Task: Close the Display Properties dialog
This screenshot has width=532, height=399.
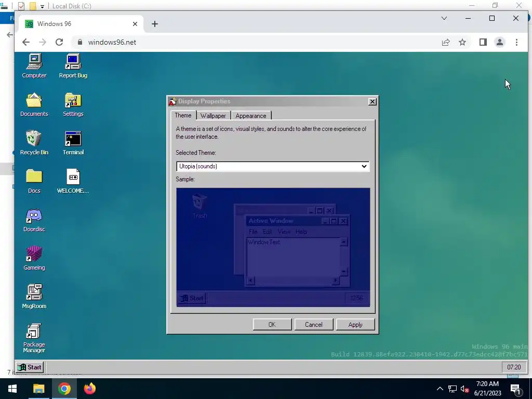Action: pos(372,101)
